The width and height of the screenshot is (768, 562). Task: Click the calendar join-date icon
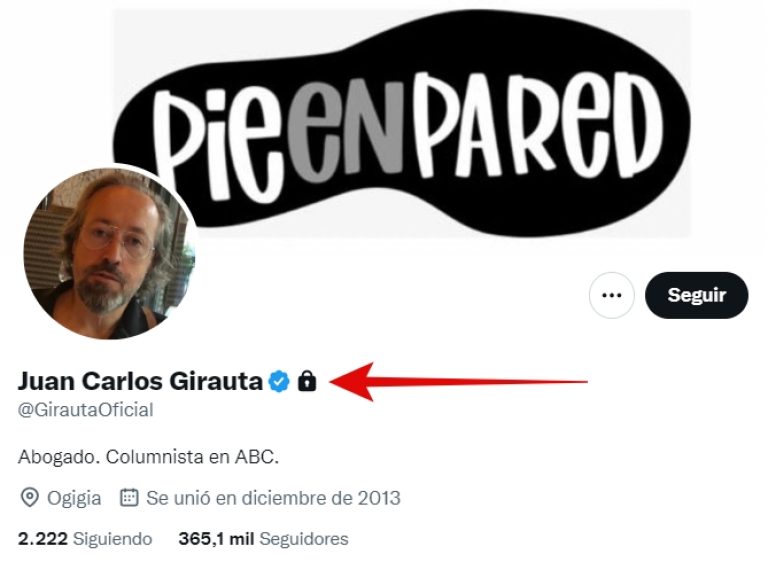point(129,497)
